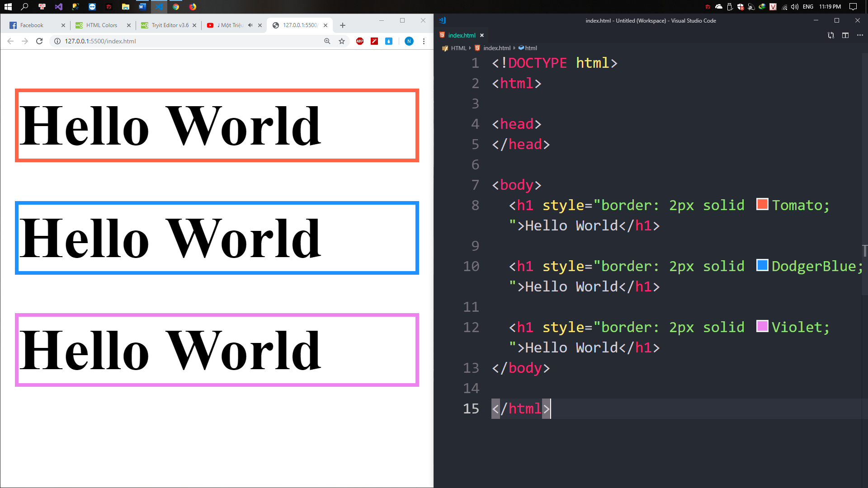Expand the html element breadcrumb

pos(531,48)
